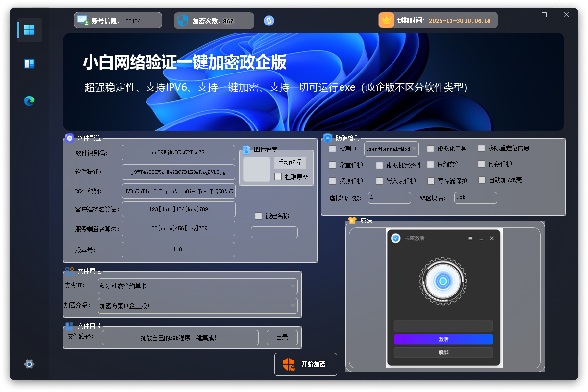Open the User+Kernel-Mod dropdown
The height and width of the screenshot is (392, 588).
click(391, 148)
